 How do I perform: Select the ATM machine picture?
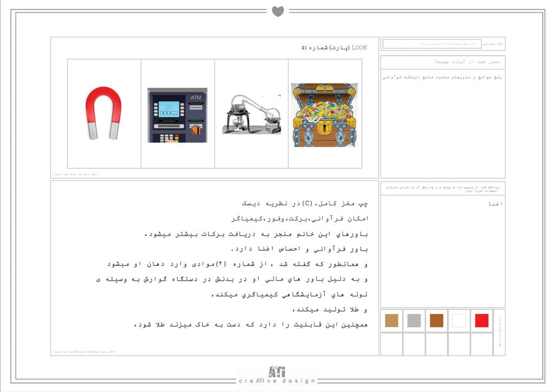click(177, 115)
